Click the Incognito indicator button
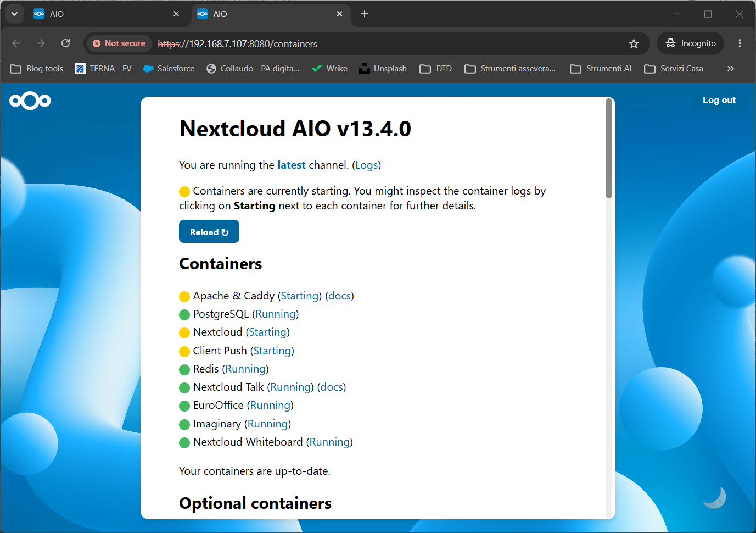Viewport: 756px width, 533px height. [690, 43]
